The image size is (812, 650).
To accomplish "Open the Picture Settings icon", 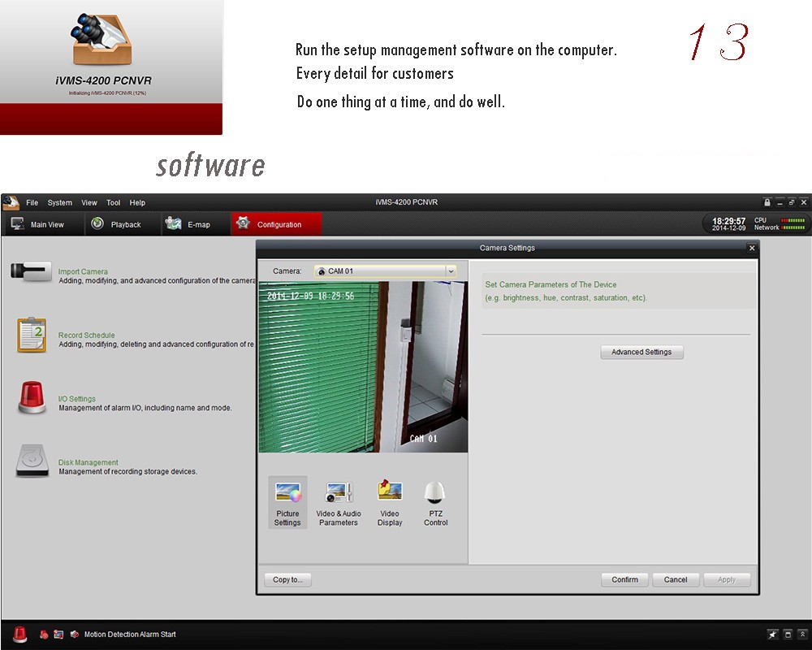I will [287, 493].
